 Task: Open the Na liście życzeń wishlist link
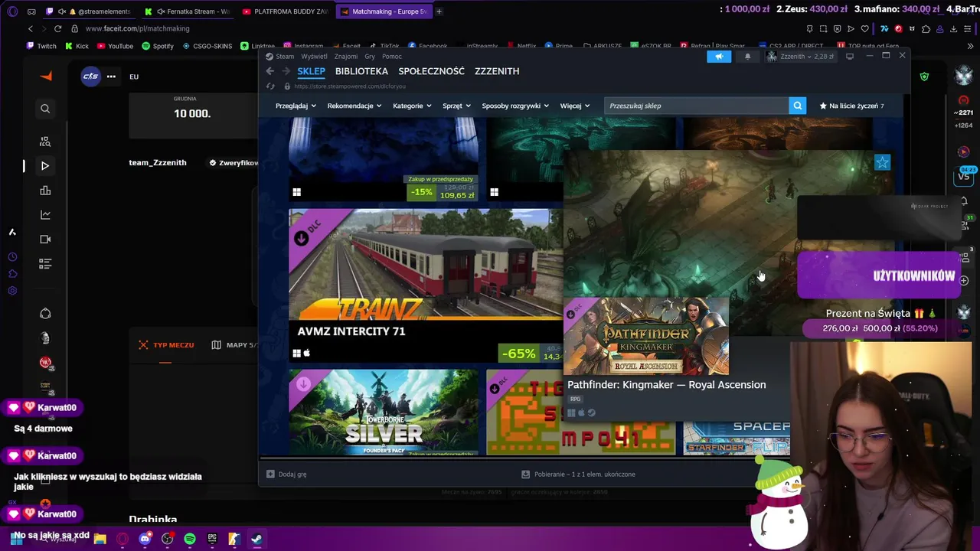pyautogui.click(x=851, y=106)
